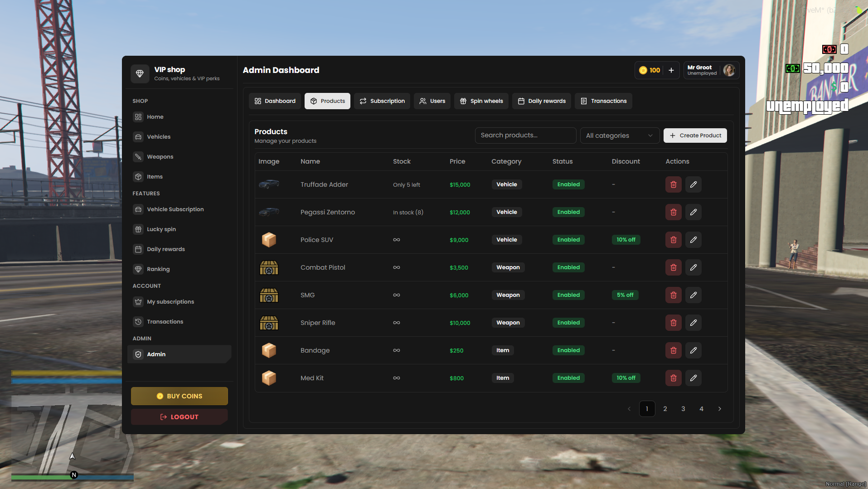Screen dimensions: 868x489
Task: Open the All categories dropdown
Action: (x=619, y=136)
